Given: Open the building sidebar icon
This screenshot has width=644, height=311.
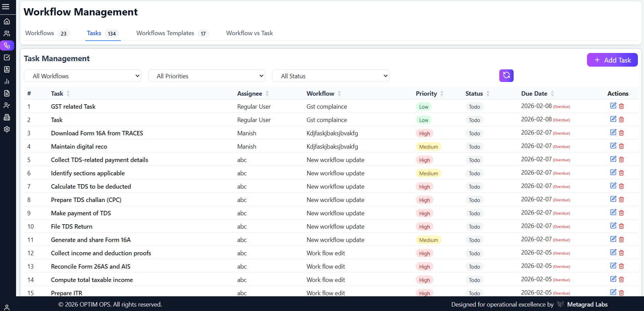Looking at the screenshot, I should tap(7, 117).
